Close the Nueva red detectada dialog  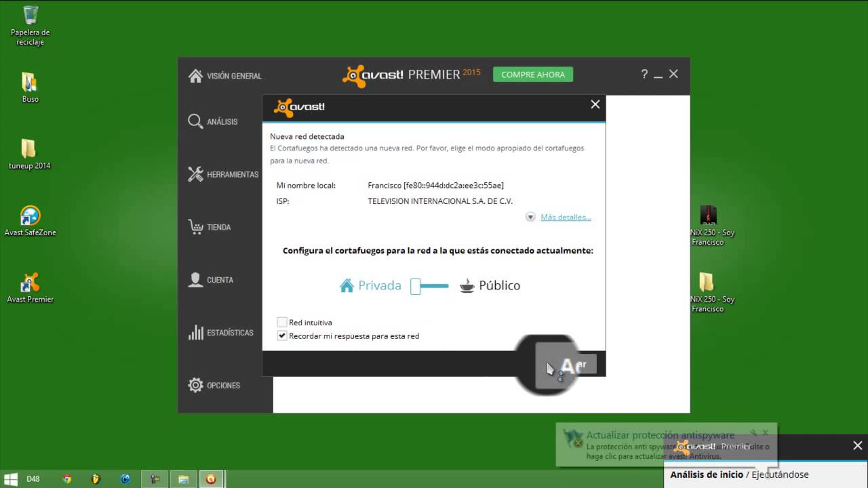pos(595,104)
